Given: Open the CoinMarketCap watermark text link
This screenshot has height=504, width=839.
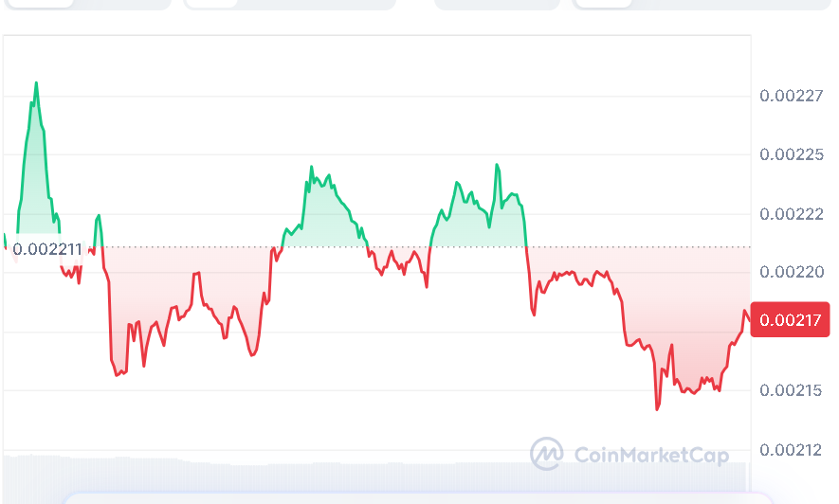Looking at the screenshot, I should pyautogui.click(x=651, y=456).
